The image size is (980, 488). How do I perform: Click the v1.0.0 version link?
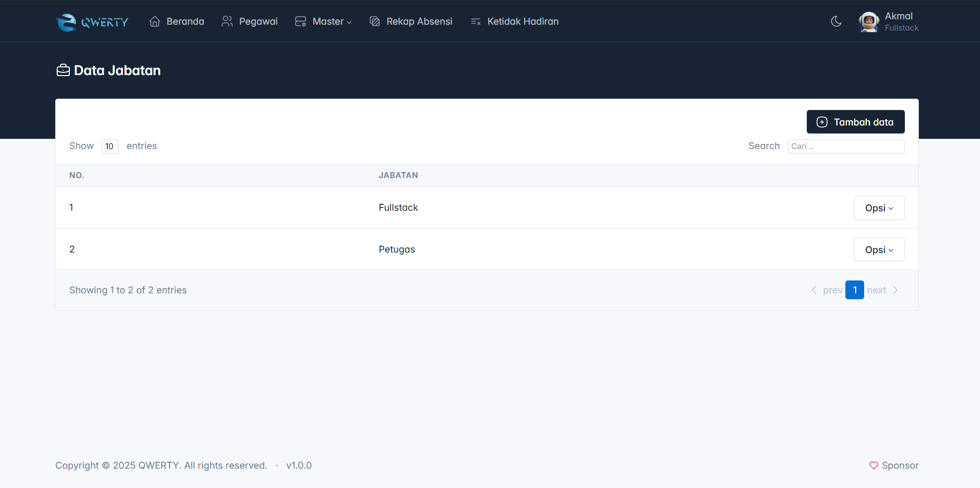299,465
